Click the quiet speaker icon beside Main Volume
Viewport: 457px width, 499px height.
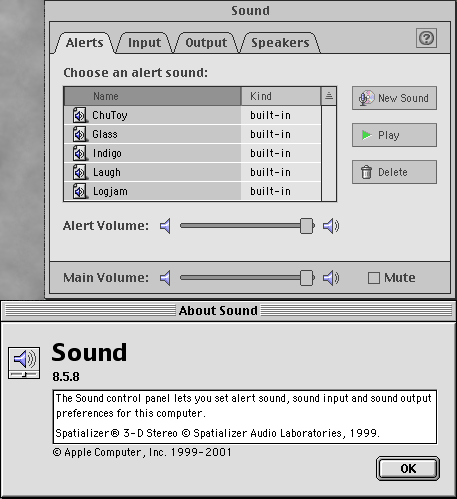165,278
